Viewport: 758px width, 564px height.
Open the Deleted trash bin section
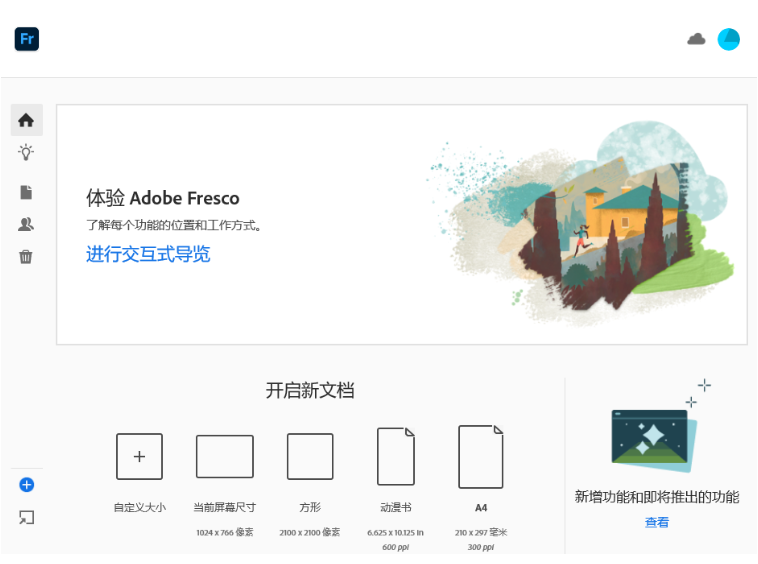pyautogui.click(x=26, y=257)
